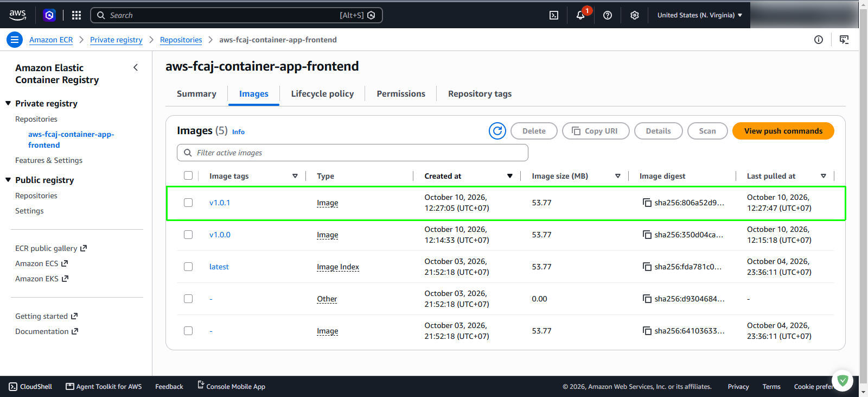The image size is (868, 397).
Task: Open the AWS home logo
Action: [x=17, y=15]
